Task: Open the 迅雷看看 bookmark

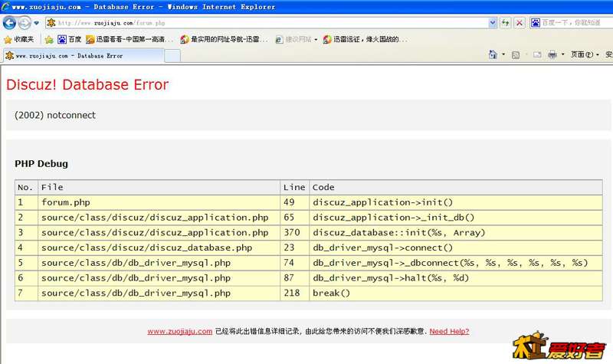Action: pyautogui.click(x=129, y=39)
